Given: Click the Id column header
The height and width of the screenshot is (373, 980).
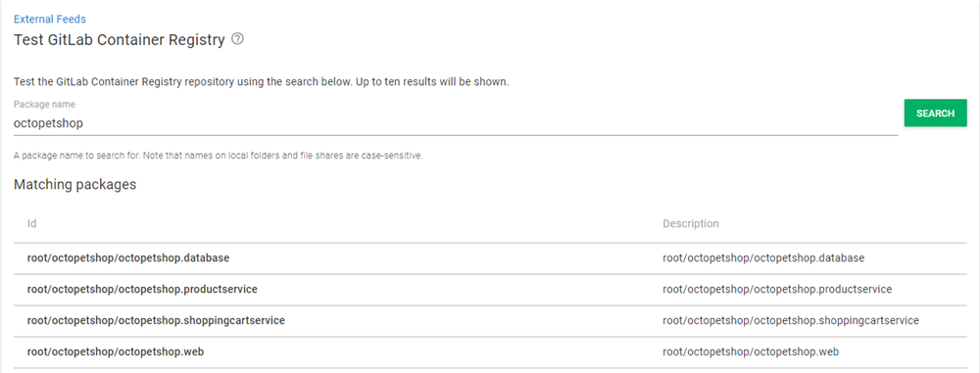Looking at the screenshot, I should [x=31, y=223].
